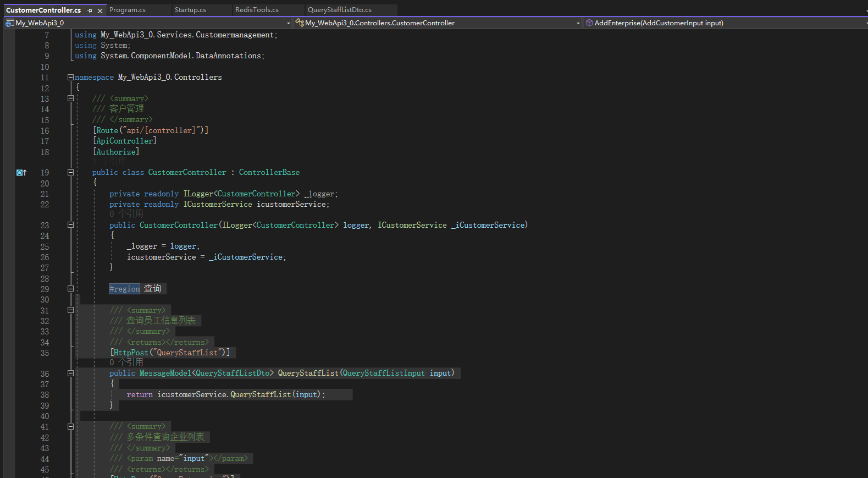868x478 pixels.
Task: Collapse the constructor on line 23
Action: 70,225
